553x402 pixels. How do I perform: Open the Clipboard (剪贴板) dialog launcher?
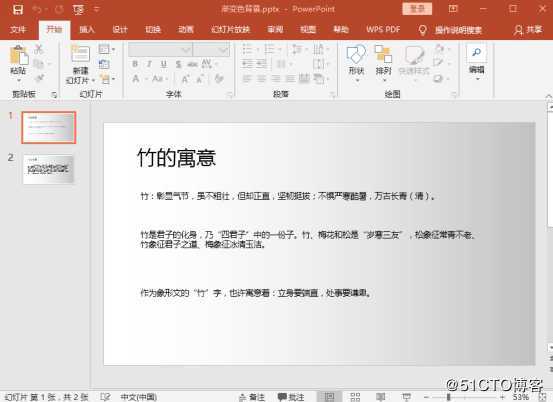[54, 95]
